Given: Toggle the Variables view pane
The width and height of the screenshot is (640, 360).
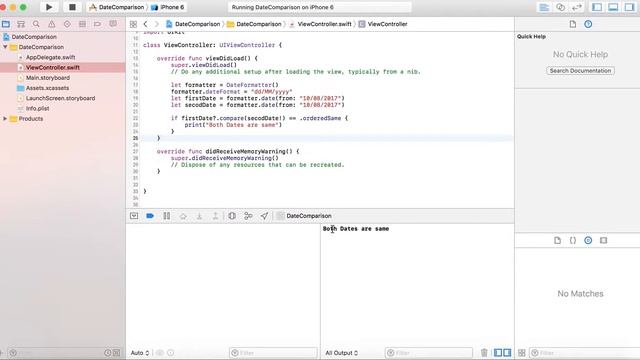Looking at the screenshot, I should (498, 353).
